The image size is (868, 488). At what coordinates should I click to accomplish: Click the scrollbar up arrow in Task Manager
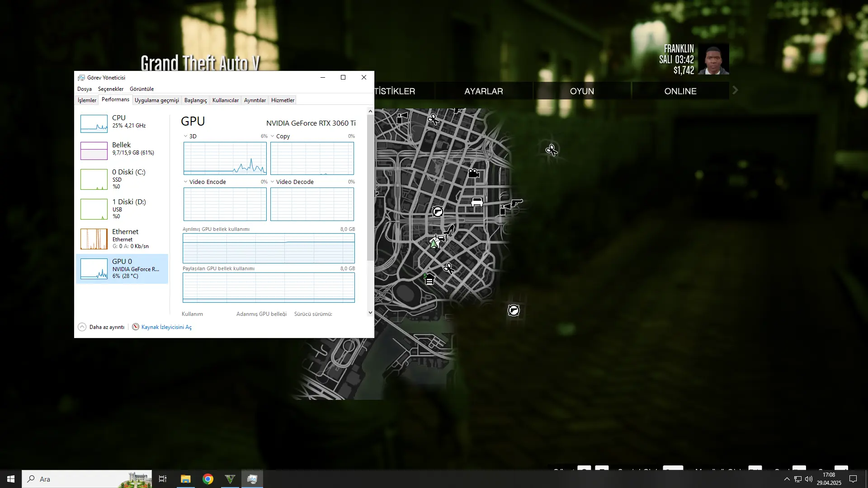(370, 111)
